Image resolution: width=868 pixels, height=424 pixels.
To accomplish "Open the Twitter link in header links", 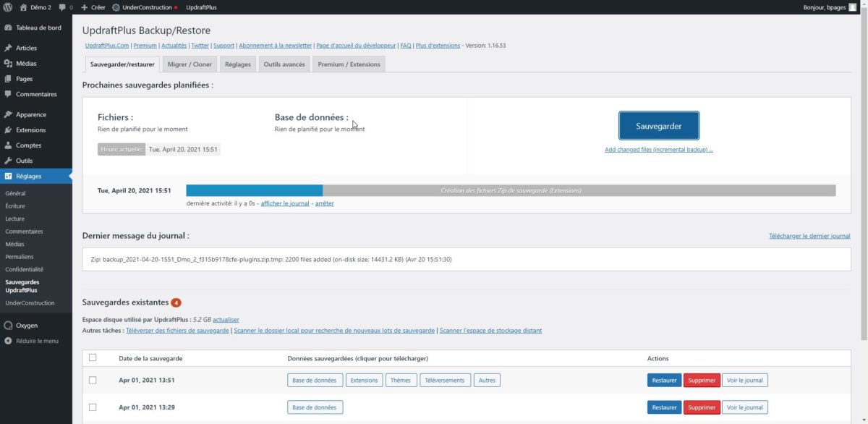I will [x=200, y=46].
